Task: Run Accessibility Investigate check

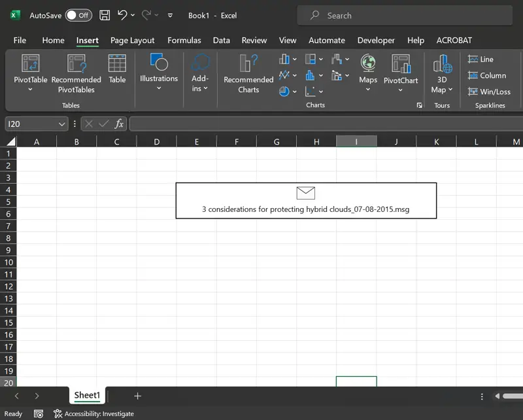Action: click(x=94, y=413)
